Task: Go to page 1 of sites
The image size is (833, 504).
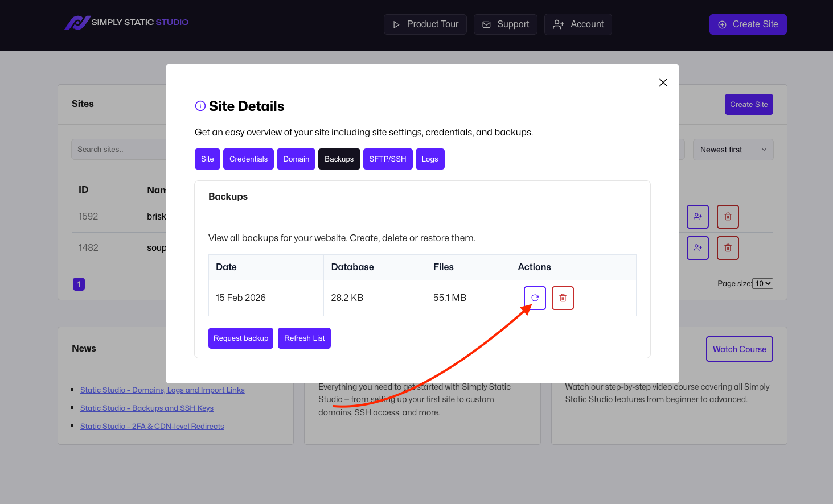Action: (79, 284)
